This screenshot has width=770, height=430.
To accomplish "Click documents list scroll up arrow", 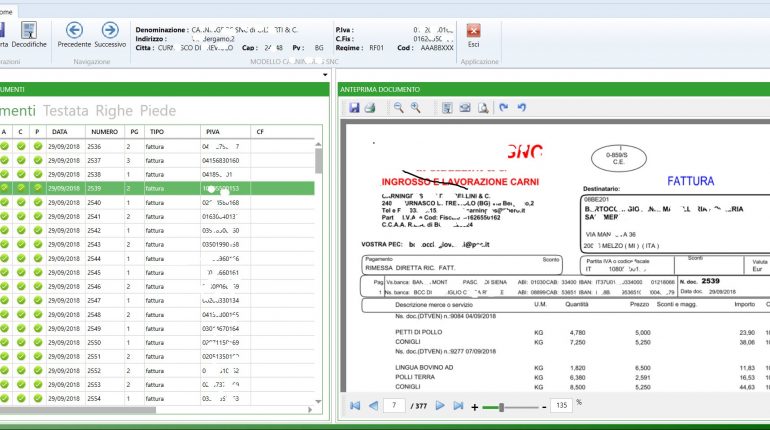I will 318,144.
